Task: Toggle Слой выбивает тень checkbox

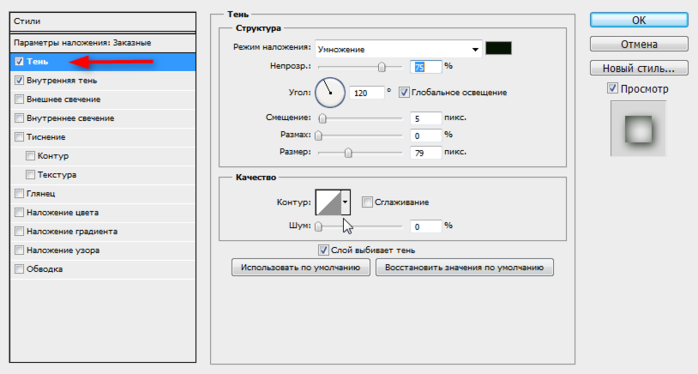Action: click(x=324, y=250)
